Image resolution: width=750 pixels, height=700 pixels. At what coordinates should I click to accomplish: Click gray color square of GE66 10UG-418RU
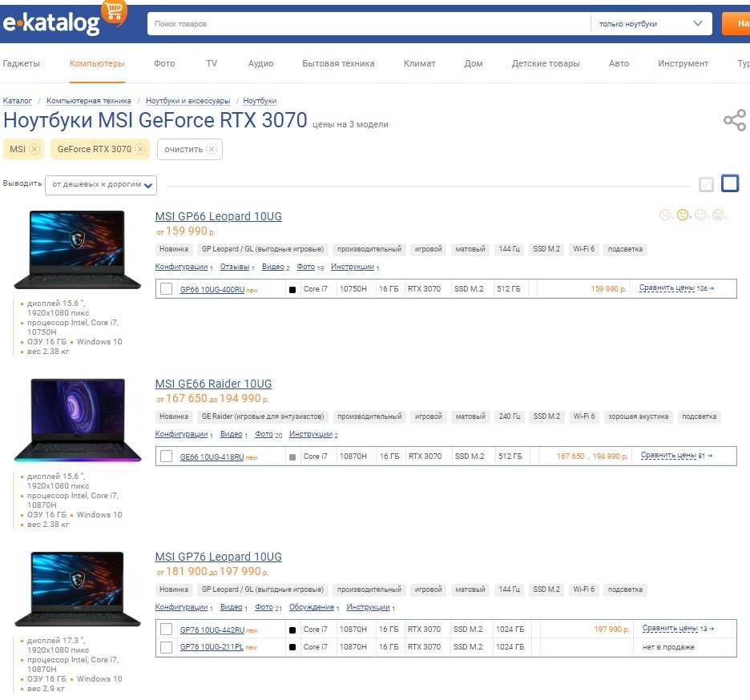pyautogui.click(x=292, y=457)
